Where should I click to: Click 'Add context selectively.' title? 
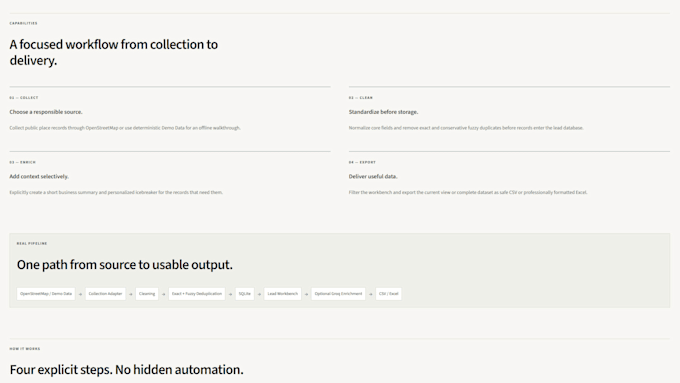point(39,177)
